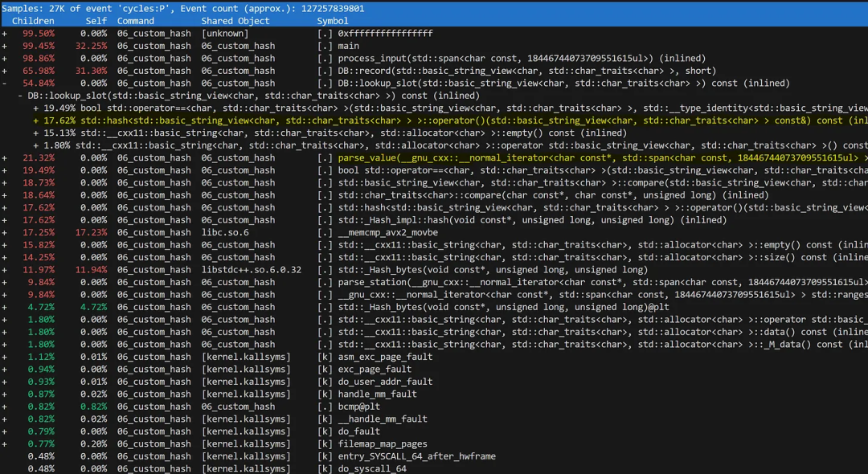Expand nested 19.49% bool std::operator== callee

point(36,108)
